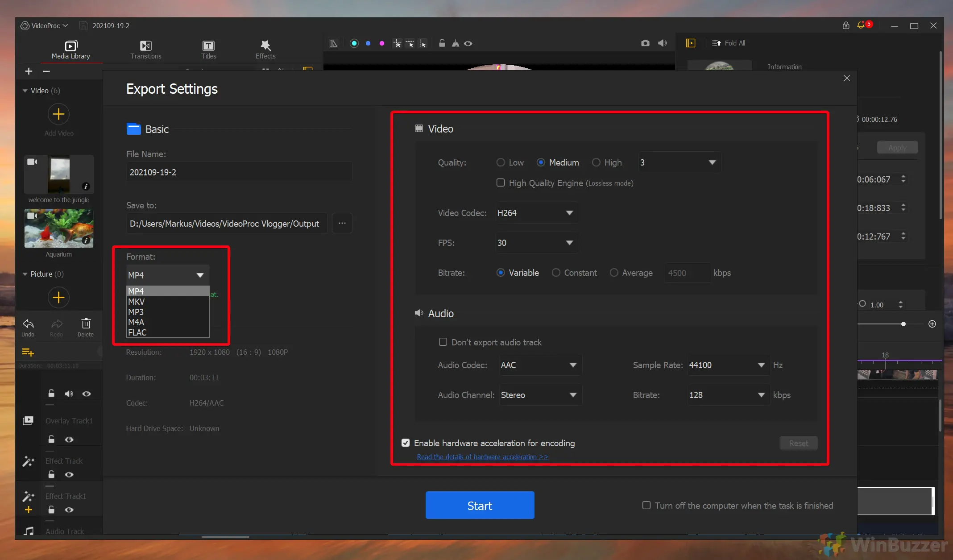Click the Undo arrow icon
Screen dimensions: 953x560
28,324
